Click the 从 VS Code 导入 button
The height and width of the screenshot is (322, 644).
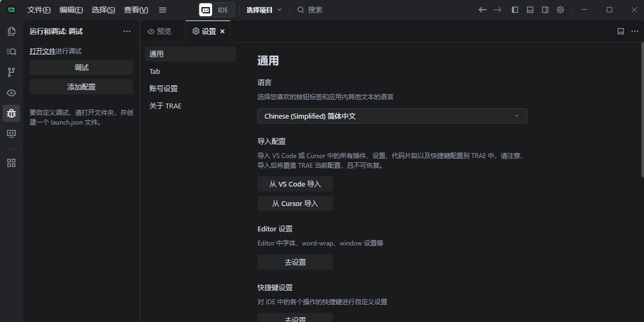(x=295, y=183)
